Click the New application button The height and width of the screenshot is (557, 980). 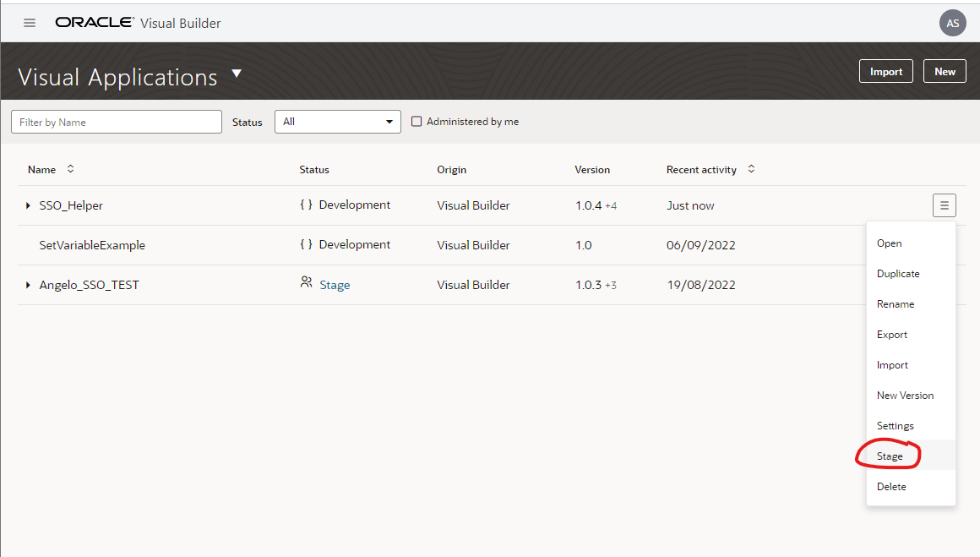pos(945,72)
